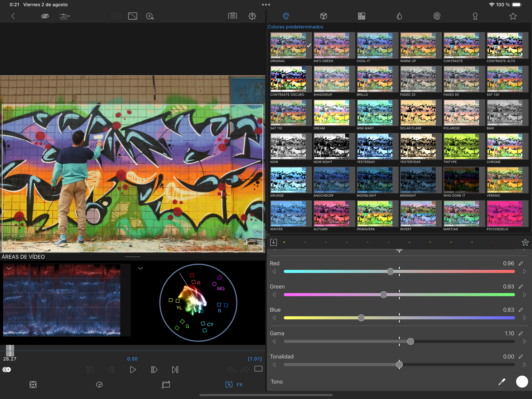
Task: Tap the spiral effects icon
Action: click(x=437, y=16)
